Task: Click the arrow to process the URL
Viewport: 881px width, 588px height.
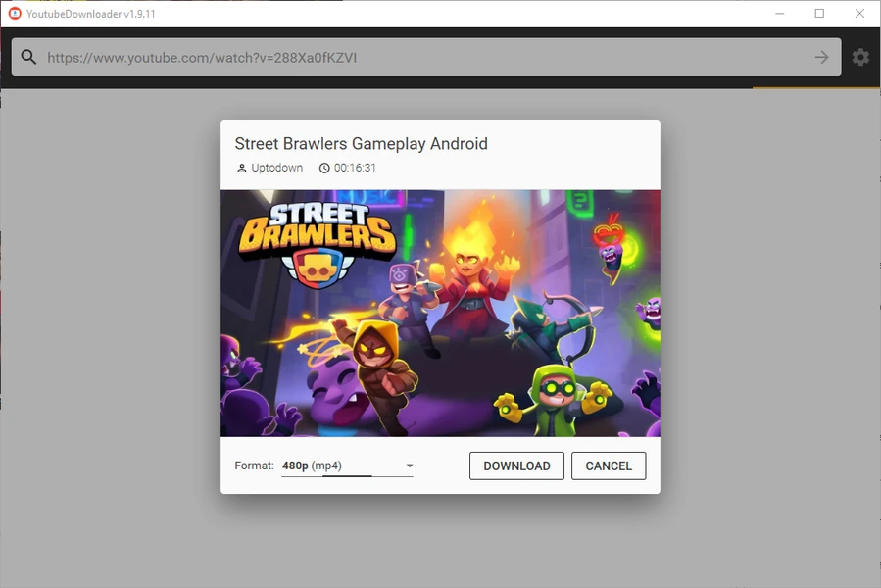Action: pyautogui.click(x=821, y=57)
